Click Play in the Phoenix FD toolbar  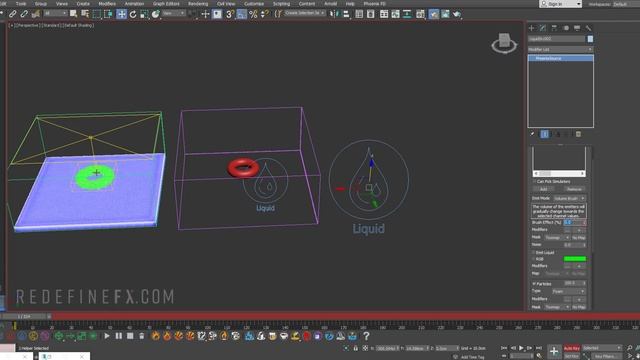point(107,336)
